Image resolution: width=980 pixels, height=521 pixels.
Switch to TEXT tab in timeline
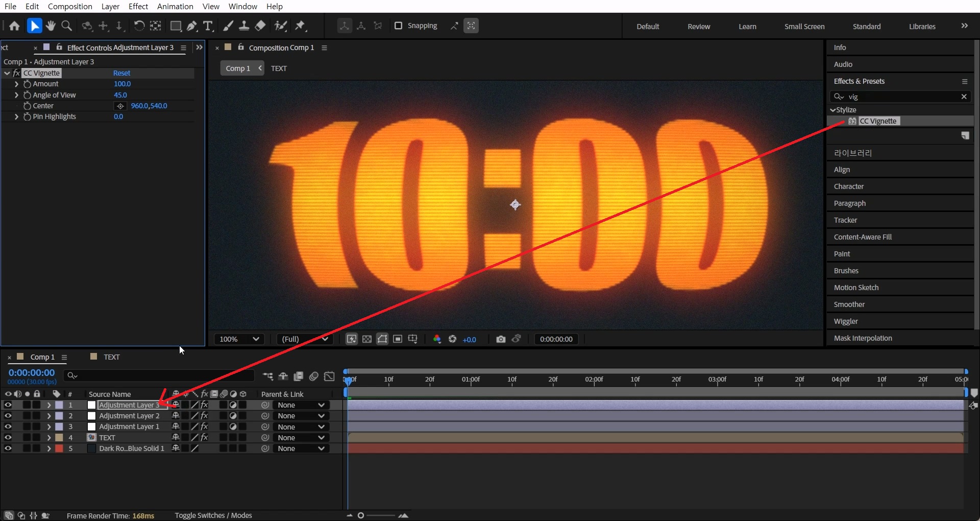click(111, 357)
